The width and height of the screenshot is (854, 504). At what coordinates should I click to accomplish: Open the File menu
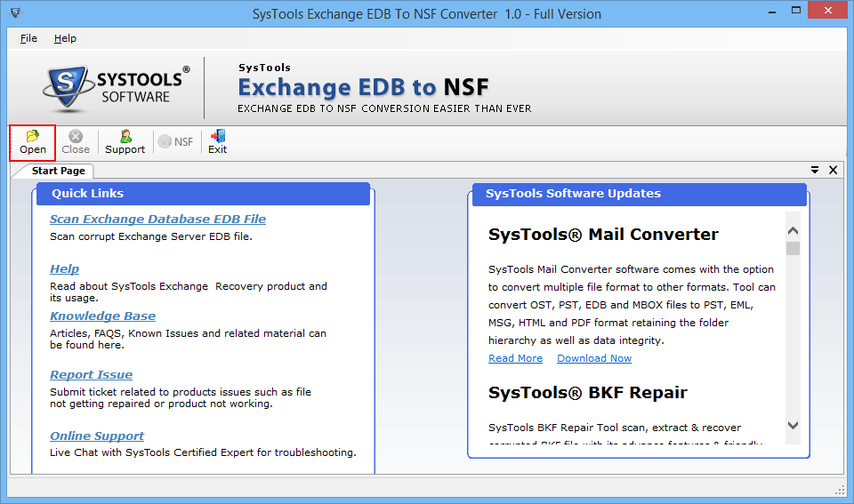point(28,38)
